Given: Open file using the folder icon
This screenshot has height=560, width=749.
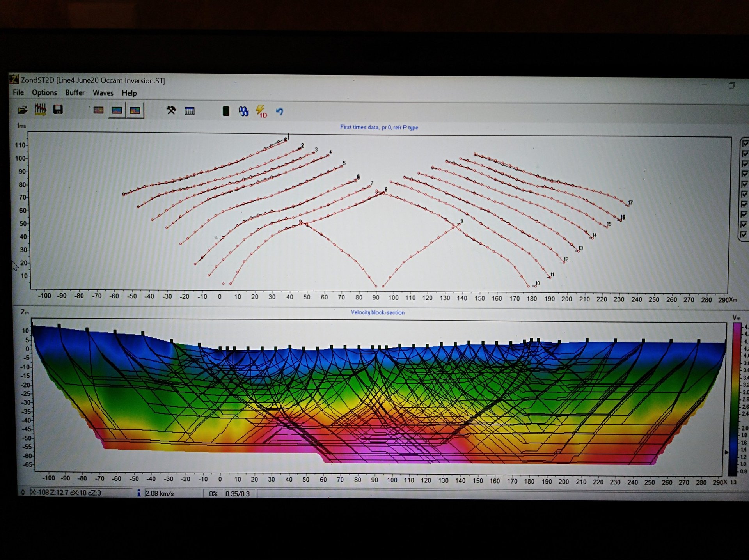Looking at the screenshot, I should tap(23, 110).
